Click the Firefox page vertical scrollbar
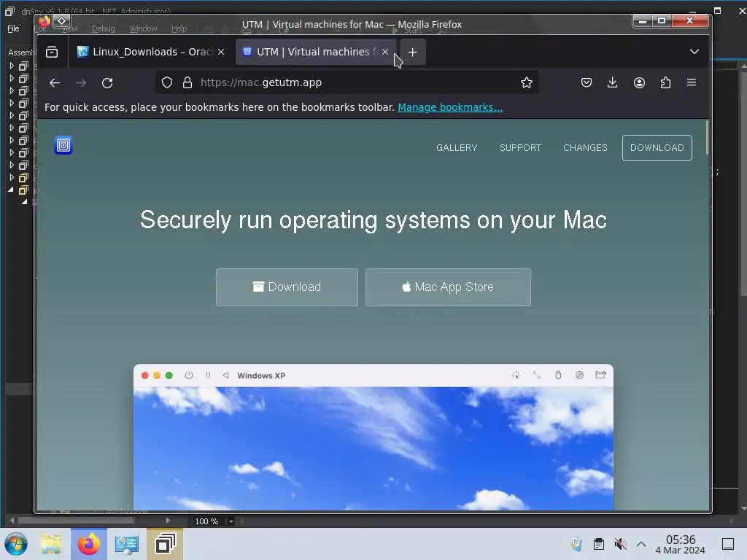Image resolution: width=747 pixels, height=560 pixels. pos(707,138)
